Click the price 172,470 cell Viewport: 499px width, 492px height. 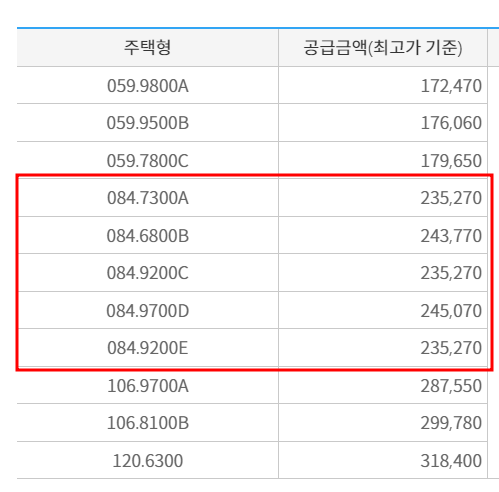pos(383,85)
